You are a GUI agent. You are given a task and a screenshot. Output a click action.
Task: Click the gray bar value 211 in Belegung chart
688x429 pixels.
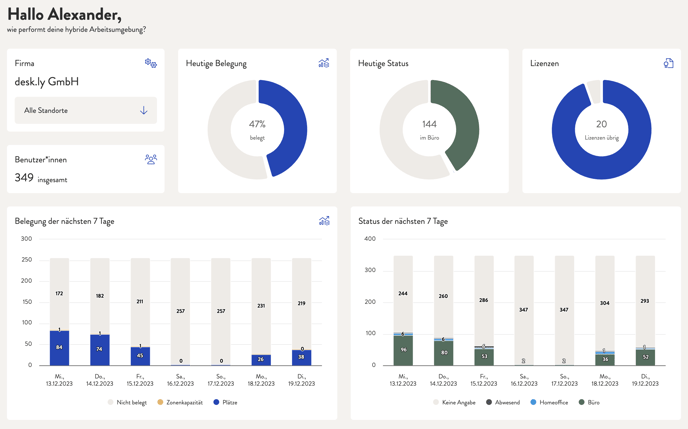click(x=140, y=301)
